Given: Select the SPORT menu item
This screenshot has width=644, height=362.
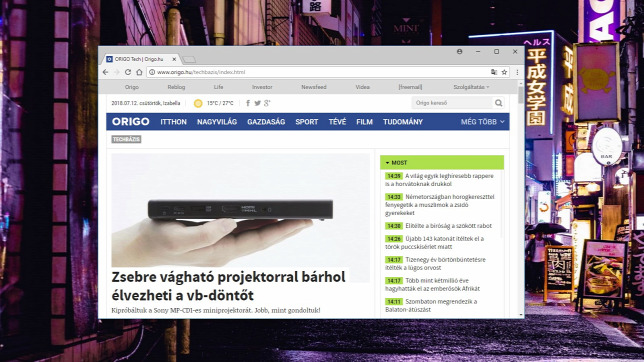Looking at the screenshot, I should pyautogui.click(x=307, y=122).
